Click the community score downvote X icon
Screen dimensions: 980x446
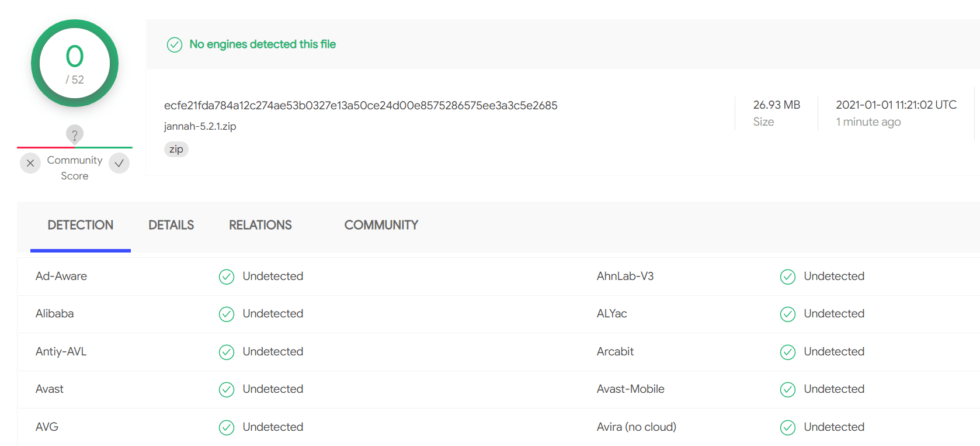click(x=30, y=163)
